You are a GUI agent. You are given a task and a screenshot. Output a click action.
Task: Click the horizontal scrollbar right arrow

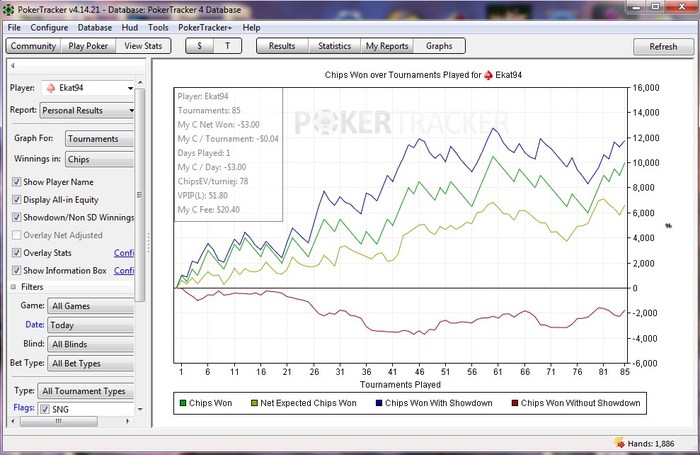tap(128, 421)
